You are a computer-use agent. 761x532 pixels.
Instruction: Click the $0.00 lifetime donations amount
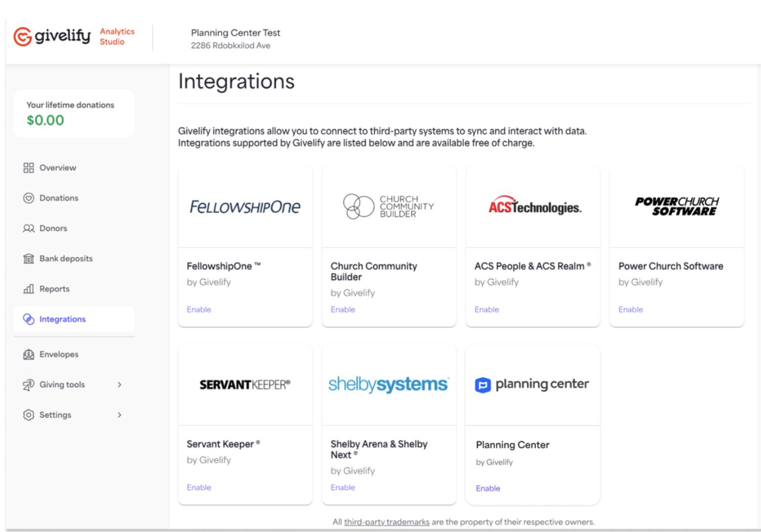pyautogui.click(x=46, y=121)
